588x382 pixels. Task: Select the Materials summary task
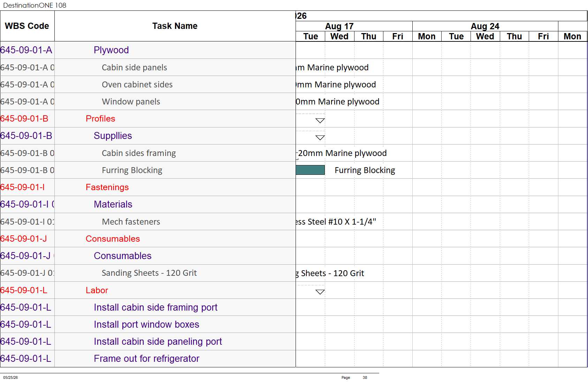click(113, 204)
